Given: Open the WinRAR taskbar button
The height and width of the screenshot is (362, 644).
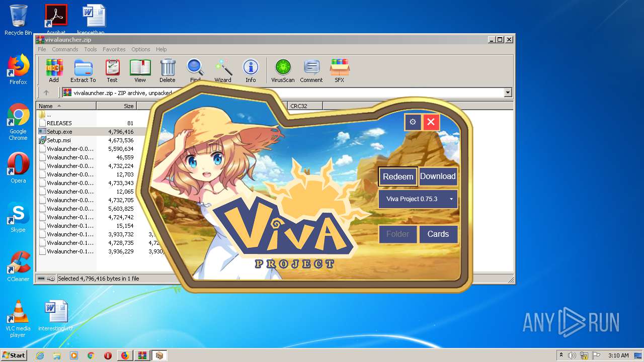Looking at the screenshot, I should 142,355.
